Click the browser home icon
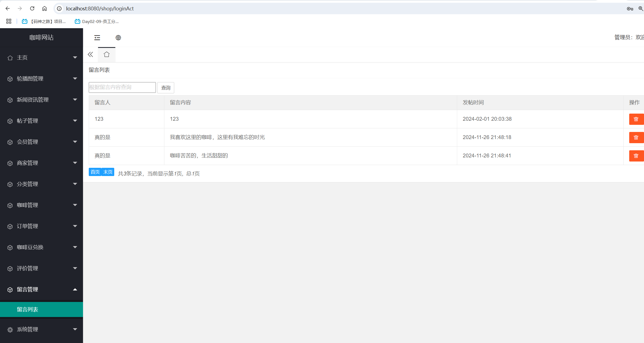The height and width of the screenshot is (343, 644). pos(44,8)
